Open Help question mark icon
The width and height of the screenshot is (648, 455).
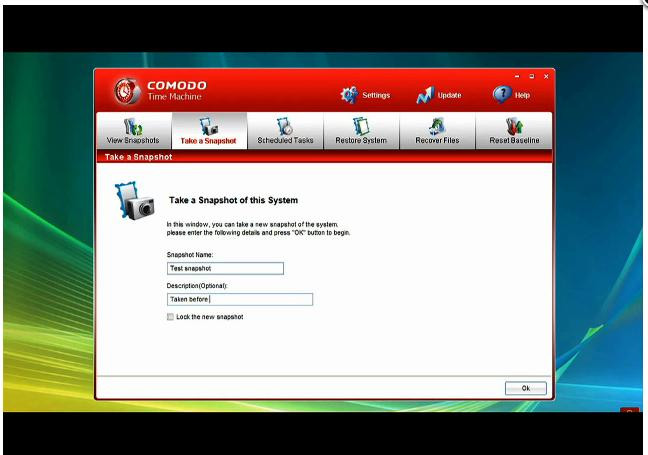tap(502, 95)
